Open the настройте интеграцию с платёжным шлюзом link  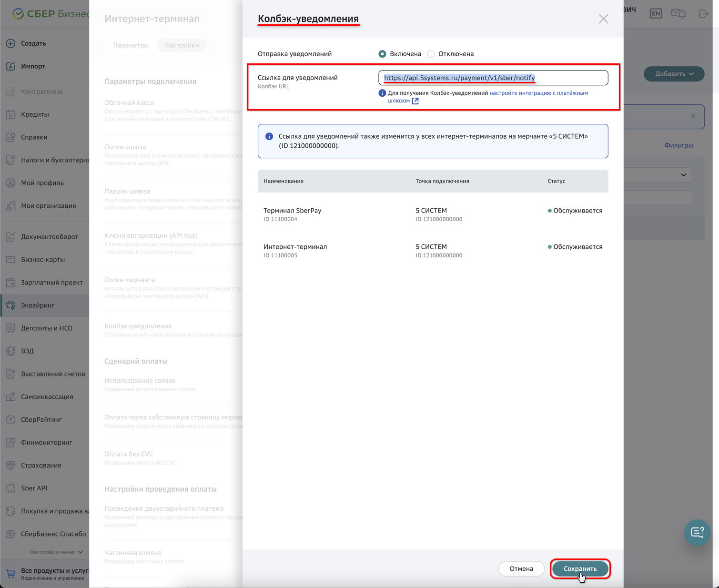click(x=488, y=97)
